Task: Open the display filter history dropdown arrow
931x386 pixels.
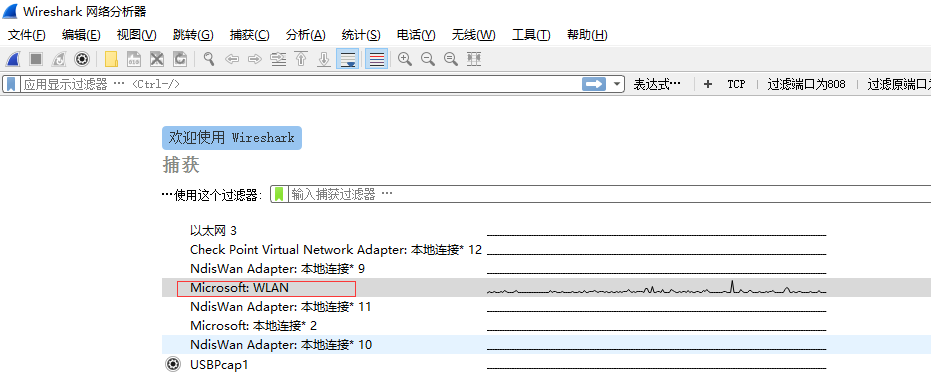Action: coord(618,84)
